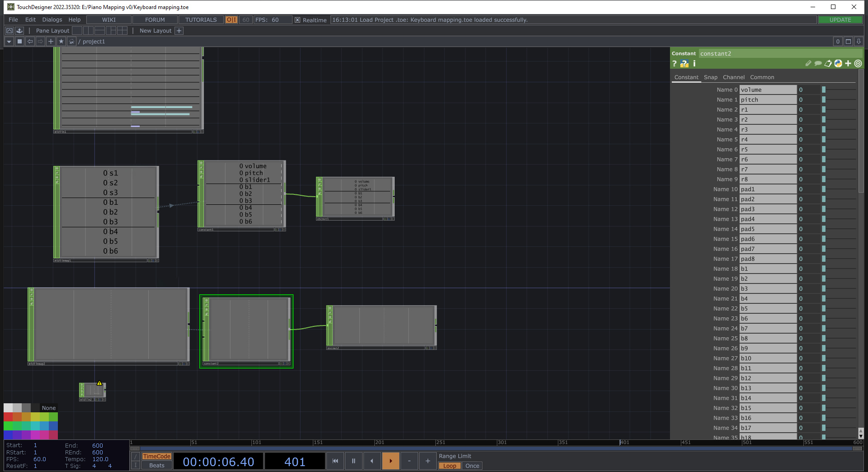Click the Palette browser icon
Viewport: 868px width, 472px height.
coord(9,31)
